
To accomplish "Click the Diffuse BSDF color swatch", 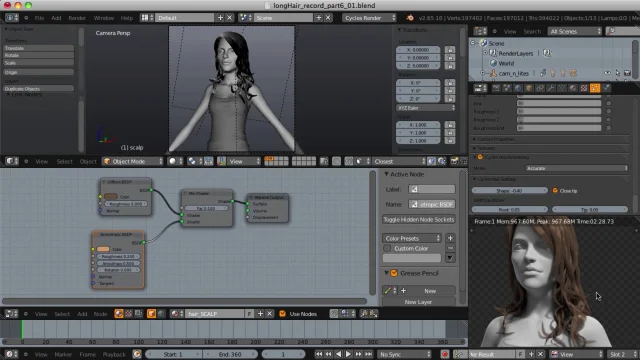I will [111, 197].
